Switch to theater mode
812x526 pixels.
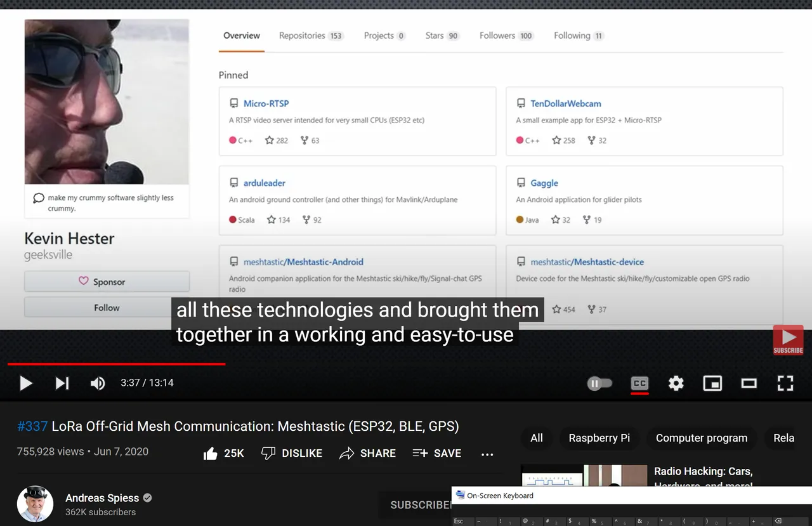coord(749,383)
